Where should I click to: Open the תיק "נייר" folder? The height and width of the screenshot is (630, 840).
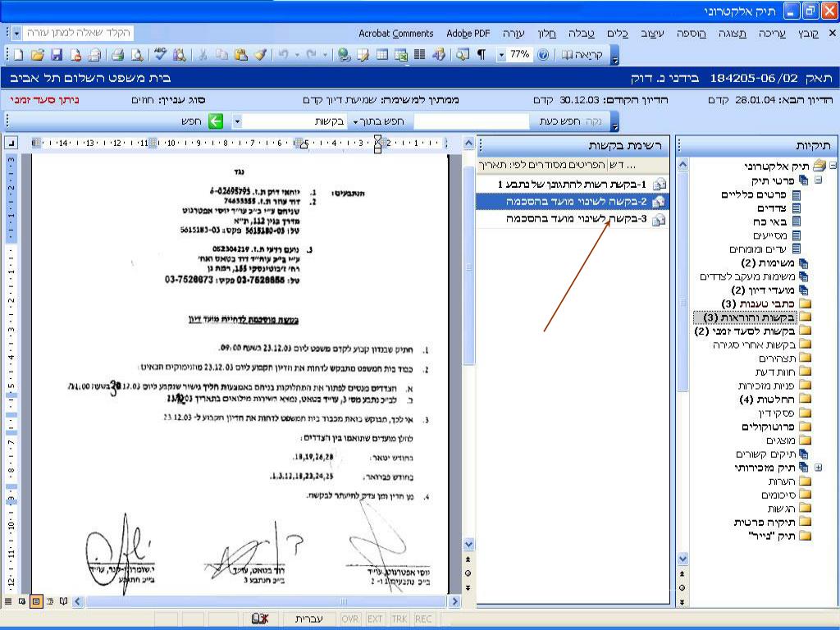(779, 535)
